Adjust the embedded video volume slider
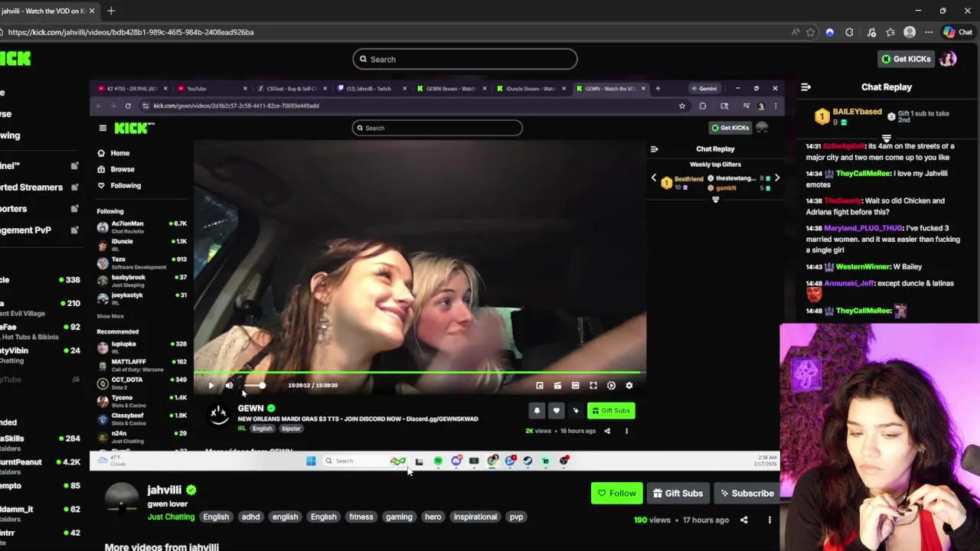Screen dimensions: 980x551 coord(255,386)
